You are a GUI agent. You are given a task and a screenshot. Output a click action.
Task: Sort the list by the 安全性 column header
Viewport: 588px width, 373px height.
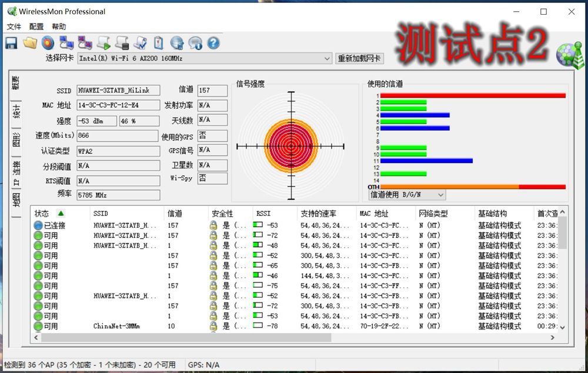click(230, 214)
